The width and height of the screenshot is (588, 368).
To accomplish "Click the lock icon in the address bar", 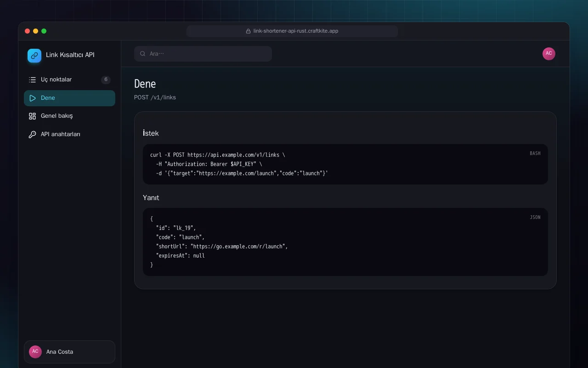I will coord(249,31).
